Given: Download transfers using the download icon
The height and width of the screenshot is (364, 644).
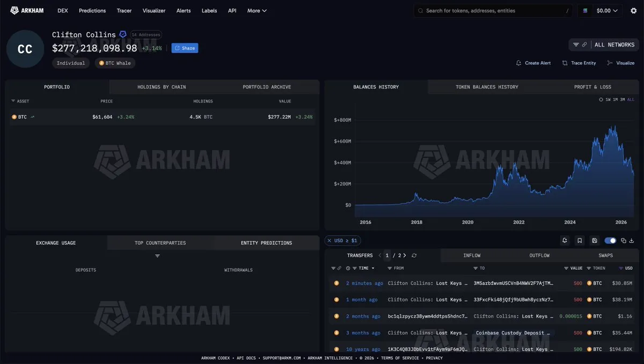Looking at the screenshot, I should pyautogui.click(x=632, y=241).
